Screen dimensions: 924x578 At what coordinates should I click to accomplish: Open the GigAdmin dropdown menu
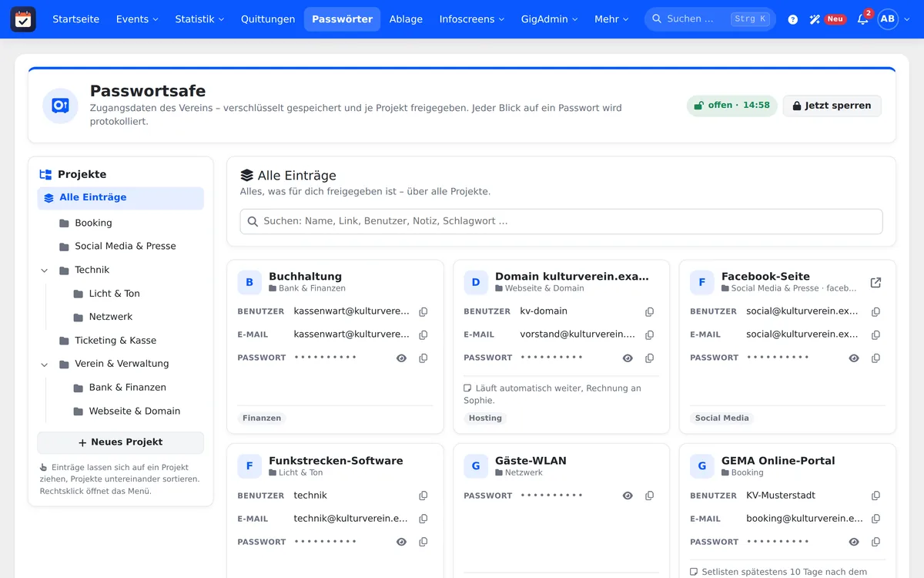(549, 19)
